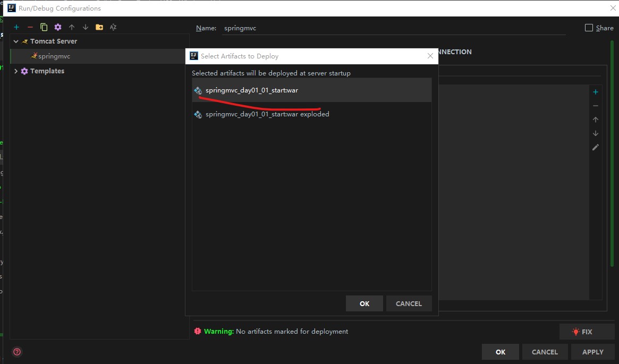Create new folder icon in toolbar

pos(99,27)
